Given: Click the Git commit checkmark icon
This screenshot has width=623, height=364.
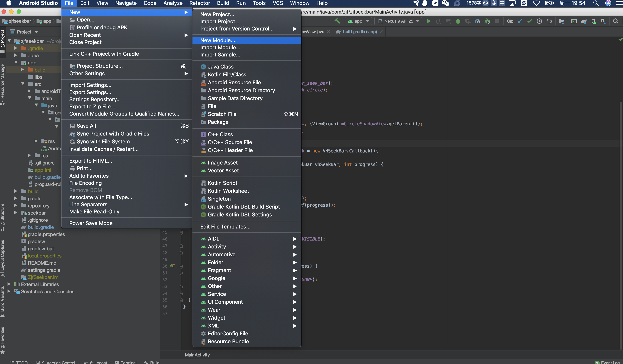Looking at the screenshot, I should pos(530,21).
